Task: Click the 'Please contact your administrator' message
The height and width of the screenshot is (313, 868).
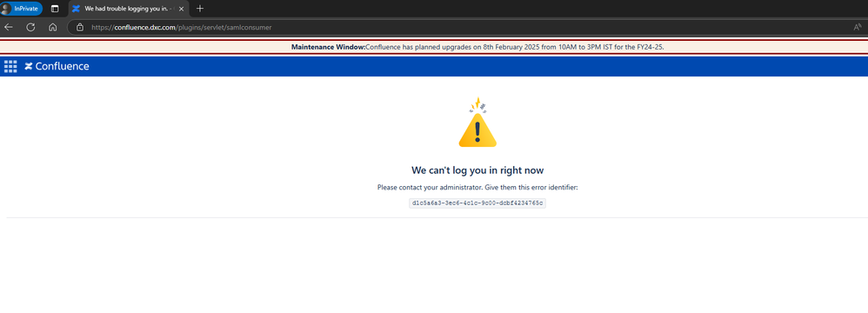Action: 477,188
